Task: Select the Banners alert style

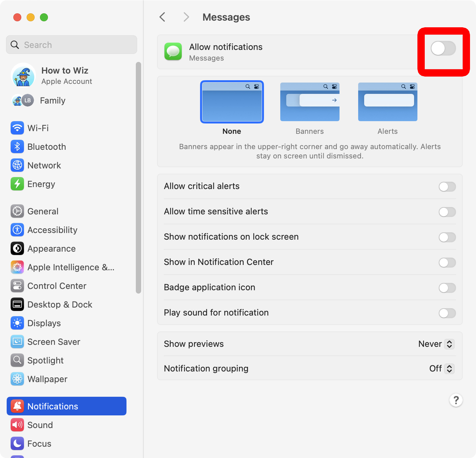Action: (310, 102)
